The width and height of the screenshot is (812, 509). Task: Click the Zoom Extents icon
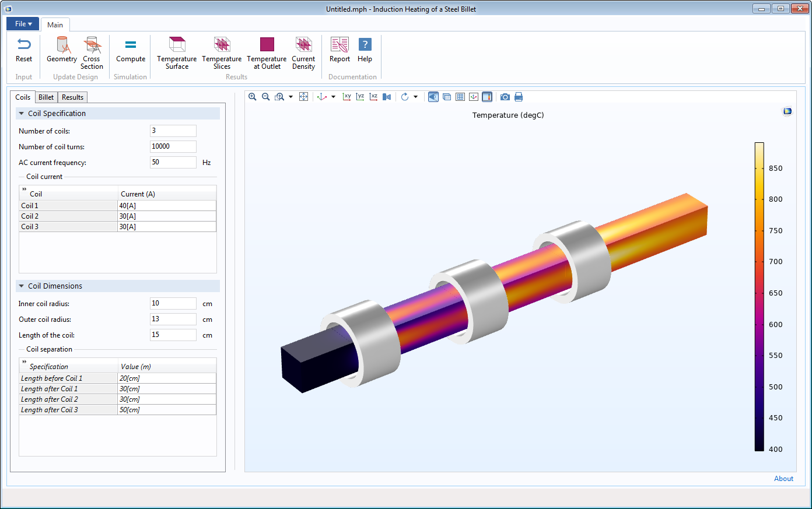303,96
